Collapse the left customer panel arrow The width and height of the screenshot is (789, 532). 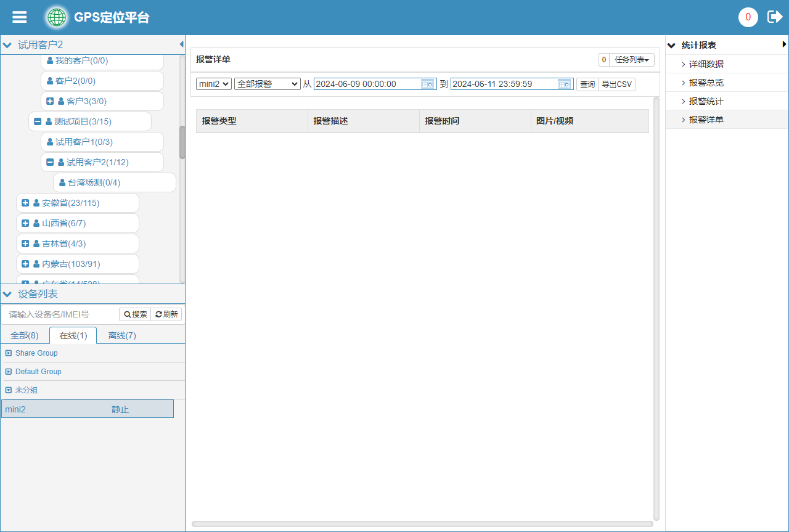(x=181, y=44)
